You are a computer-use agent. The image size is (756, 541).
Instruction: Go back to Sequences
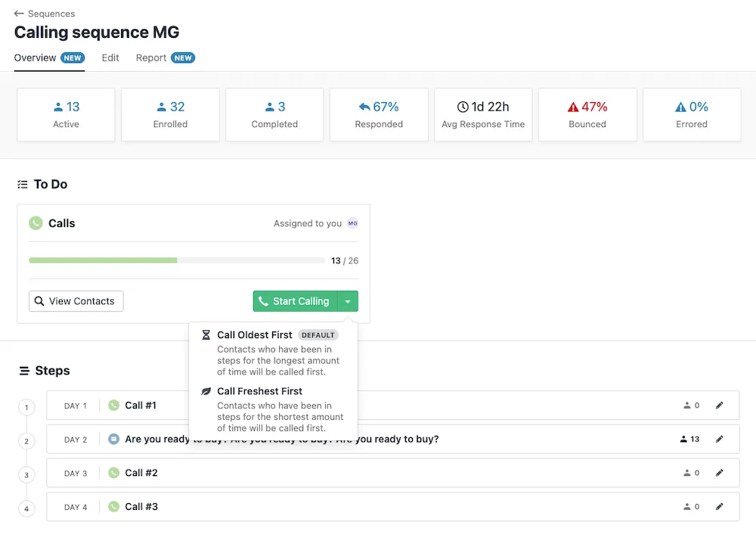click(45, 14)
